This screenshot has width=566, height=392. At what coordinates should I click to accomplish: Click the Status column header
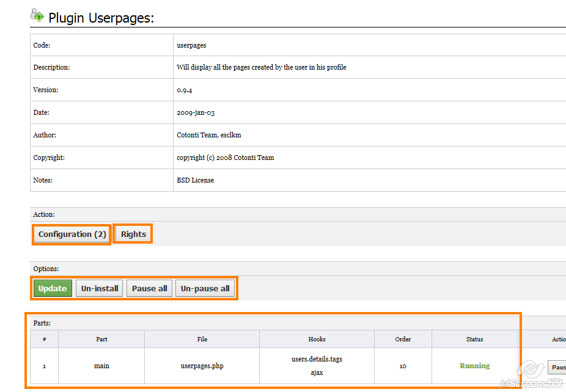[474, 339]
